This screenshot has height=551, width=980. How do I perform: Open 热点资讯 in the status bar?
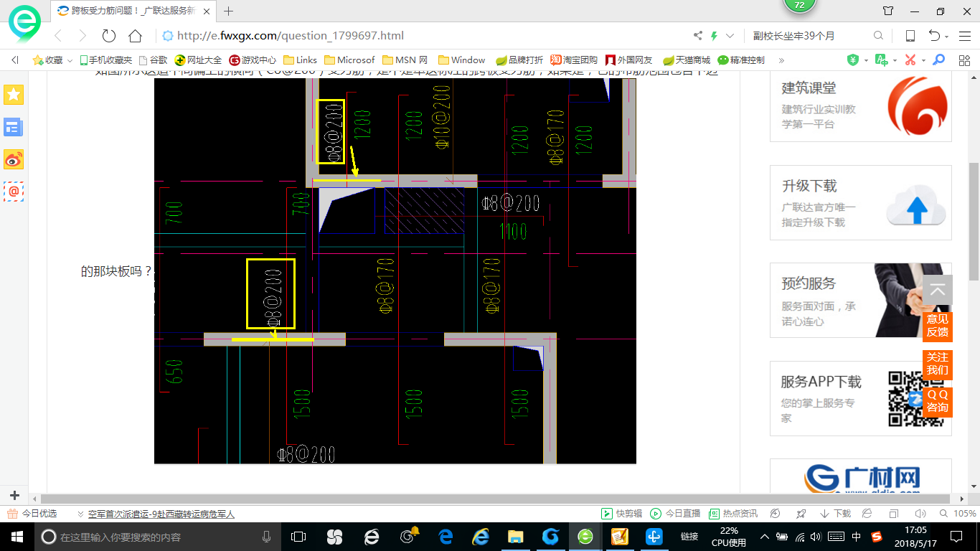(732, 514)
